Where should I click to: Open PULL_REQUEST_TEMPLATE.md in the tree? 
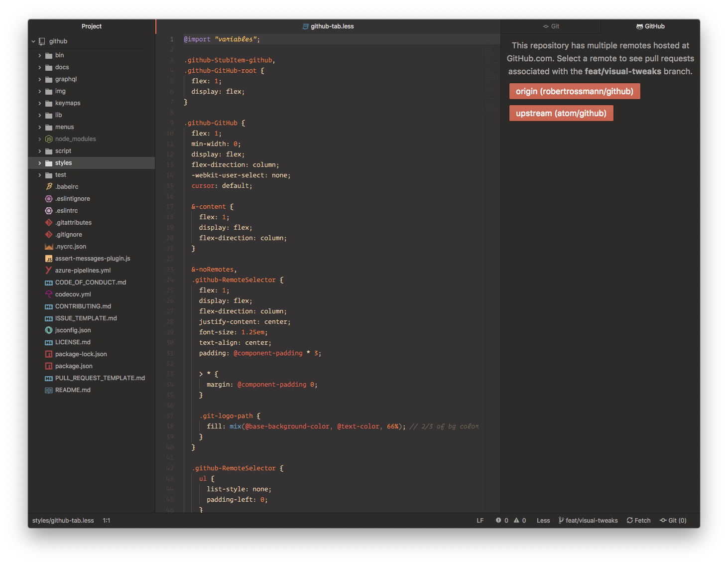point(92,378)
